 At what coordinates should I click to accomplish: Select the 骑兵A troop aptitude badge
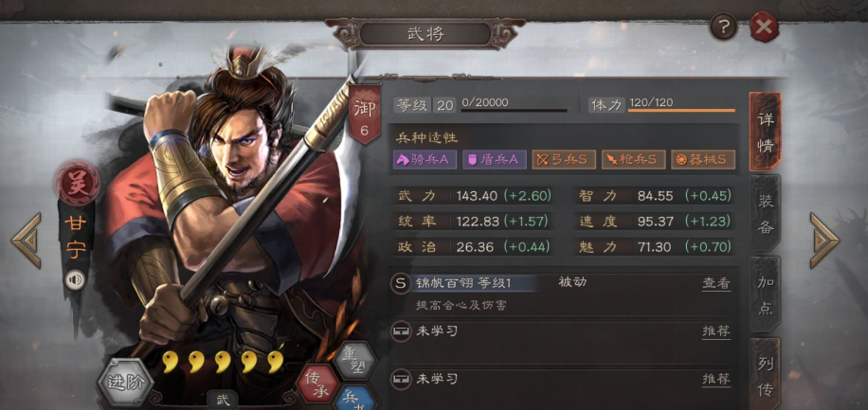425,159
